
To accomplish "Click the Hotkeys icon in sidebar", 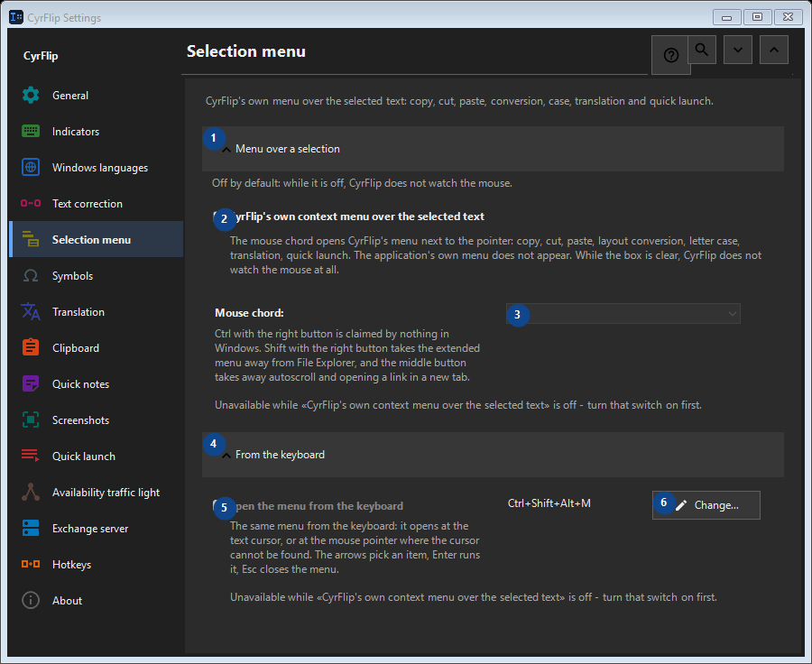I will point(31,564).
